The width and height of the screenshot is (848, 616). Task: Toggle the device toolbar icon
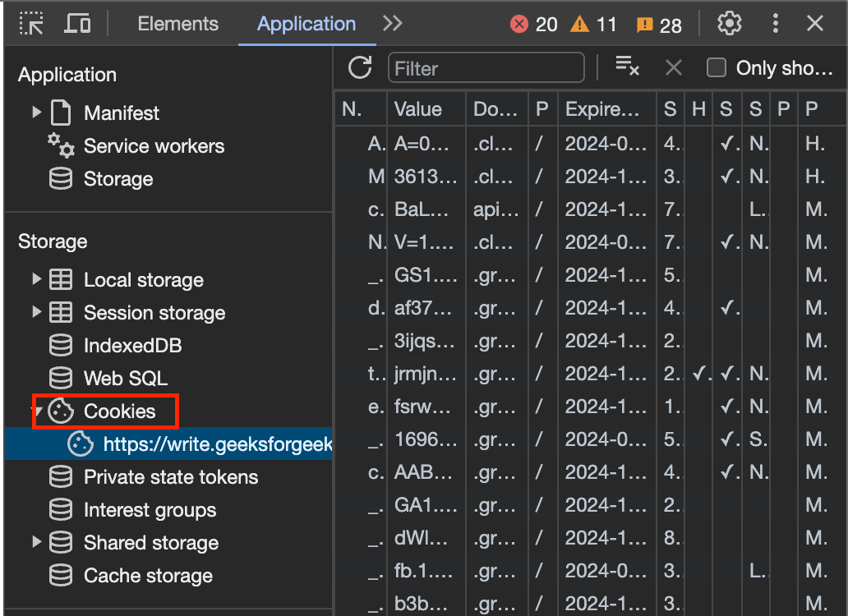tap(77, 24)
